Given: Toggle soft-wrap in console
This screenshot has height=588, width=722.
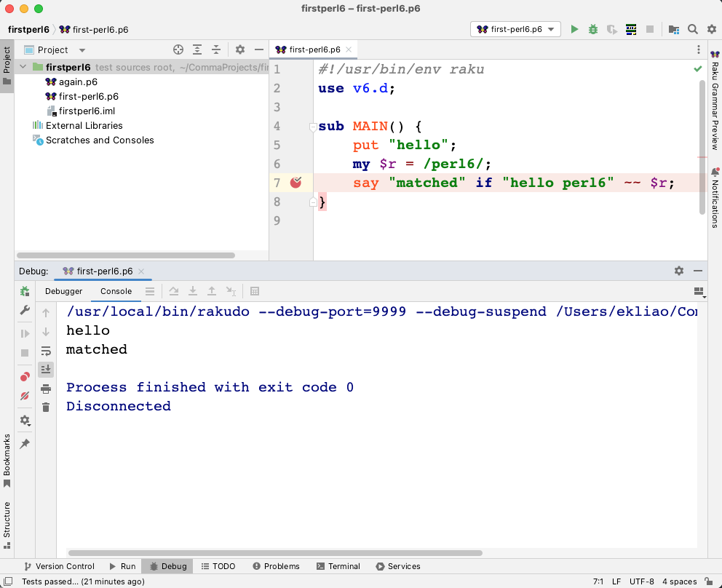Looking at the screenshot, I should (x=46, y=351).
